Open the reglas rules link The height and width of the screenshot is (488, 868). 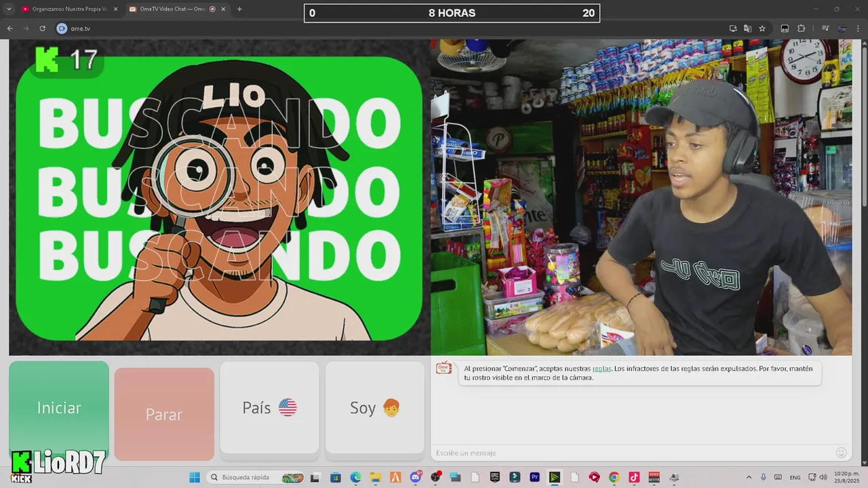point(601,369)
